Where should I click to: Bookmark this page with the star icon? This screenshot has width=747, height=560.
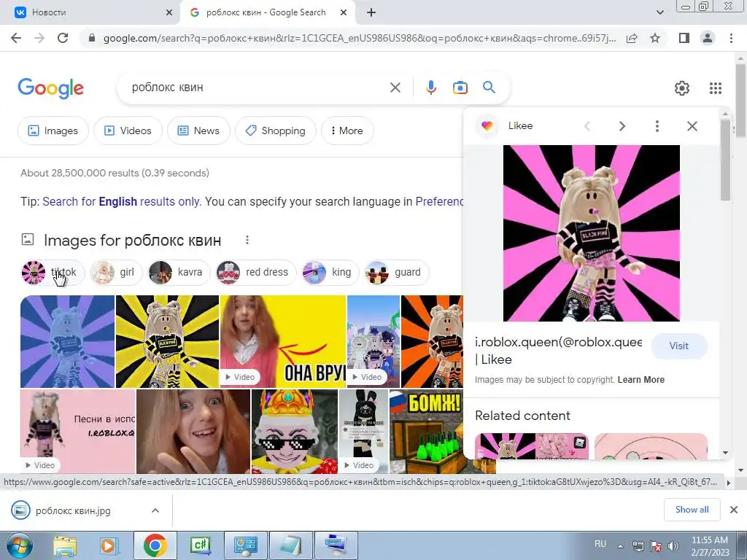(x=655, y=38)
